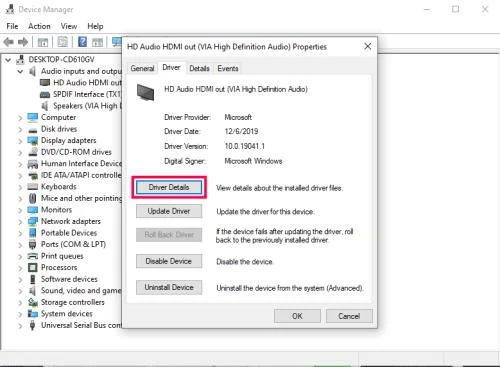
Task: Select Speakers (VIA High Definition) tree item
Action: pos(80,106)
